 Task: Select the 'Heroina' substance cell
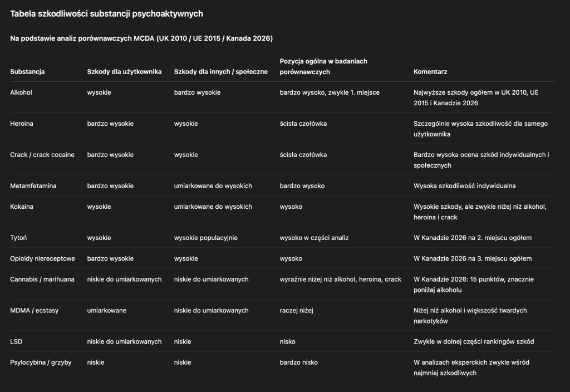pos(22,124)
